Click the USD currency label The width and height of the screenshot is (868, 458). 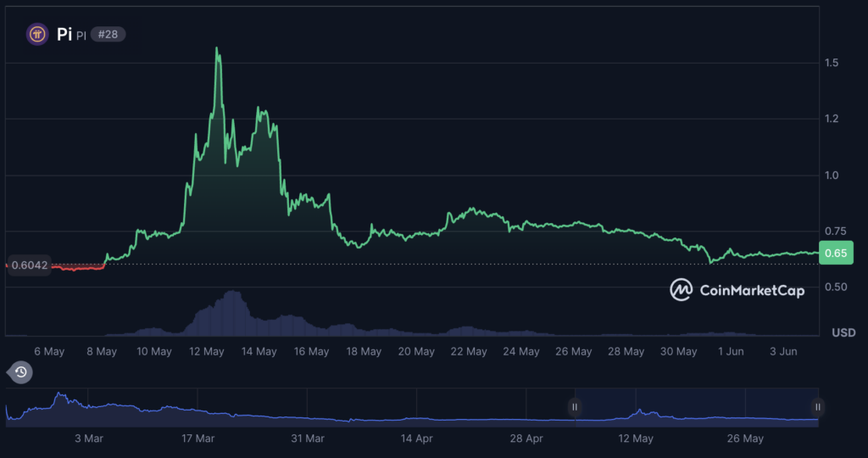click(843, 332)
